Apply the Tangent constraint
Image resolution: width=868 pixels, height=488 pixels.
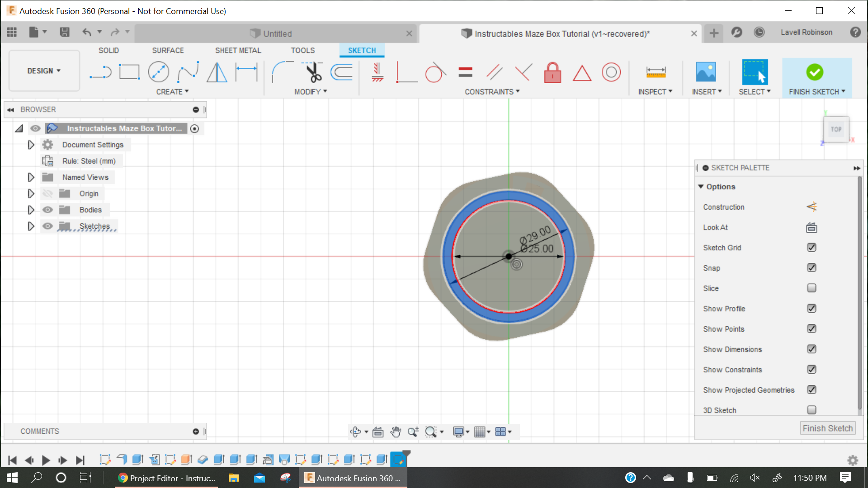point(435,72)
